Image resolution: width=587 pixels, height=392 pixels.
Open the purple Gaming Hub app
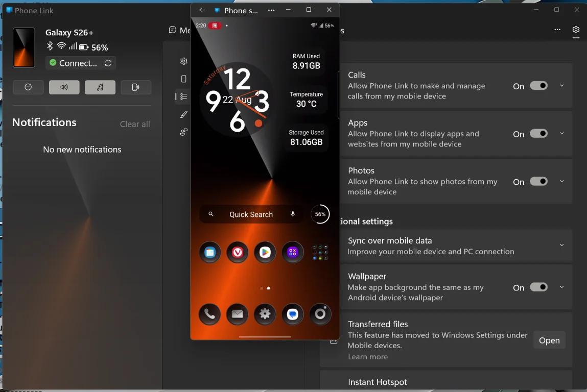[x=292, y=253]
